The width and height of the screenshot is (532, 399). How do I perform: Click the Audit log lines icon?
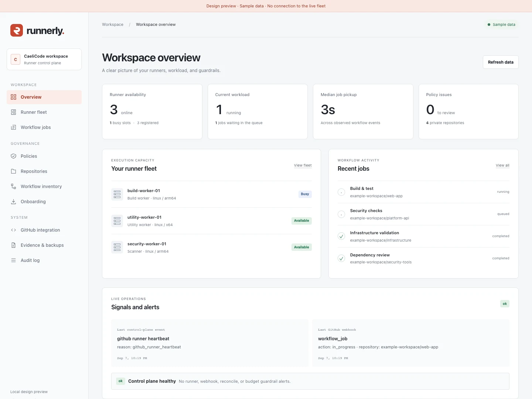14,260
